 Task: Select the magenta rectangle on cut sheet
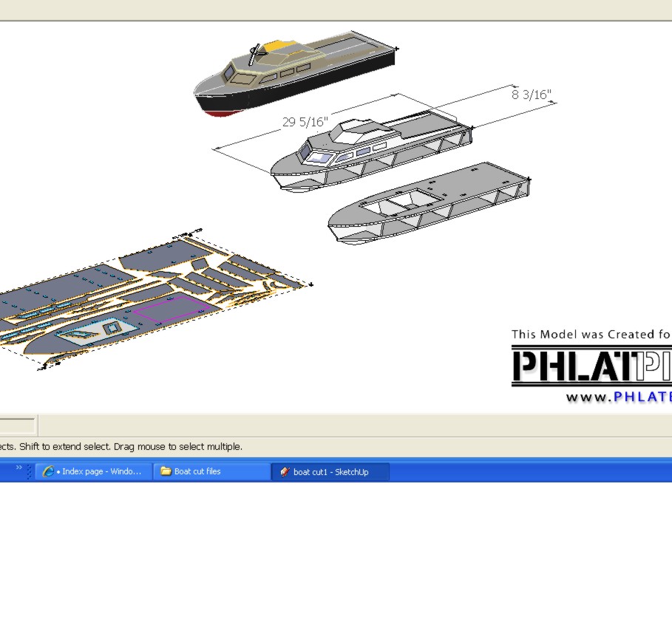coord(170,309)
